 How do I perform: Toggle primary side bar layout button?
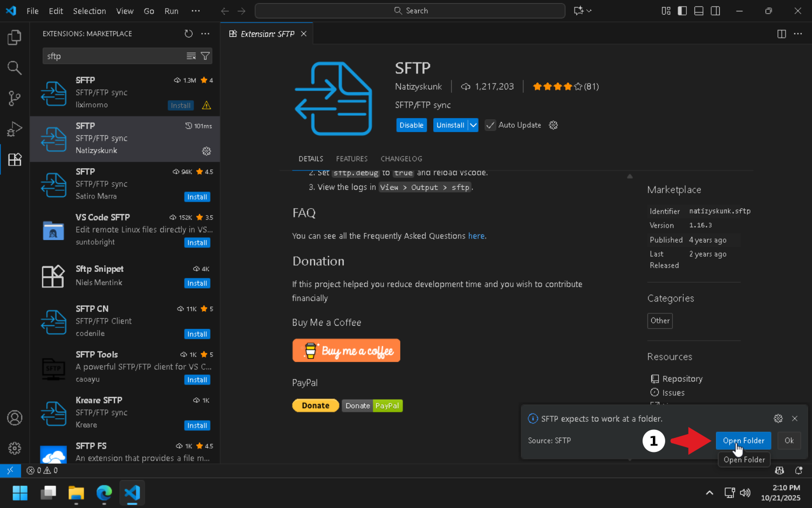point(683,11)
